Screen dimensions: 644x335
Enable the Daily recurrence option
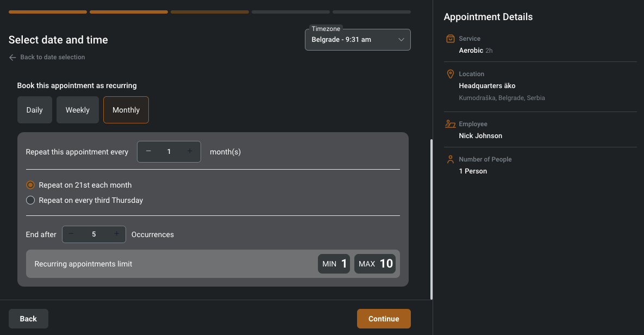click(x=34, y=109)
